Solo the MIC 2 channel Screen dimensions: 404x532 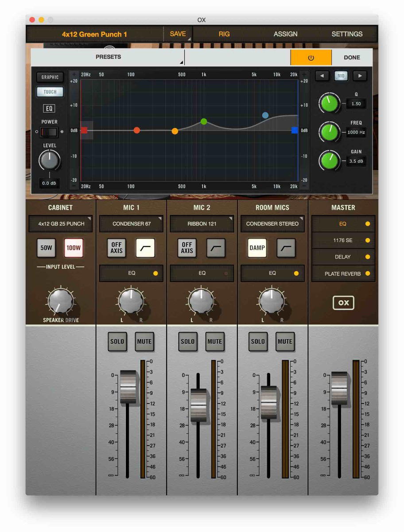coord(187,341)
